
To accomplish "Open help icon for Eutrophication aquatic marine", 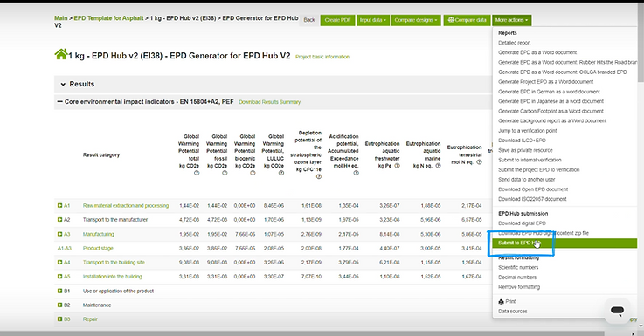I will 439,166.
